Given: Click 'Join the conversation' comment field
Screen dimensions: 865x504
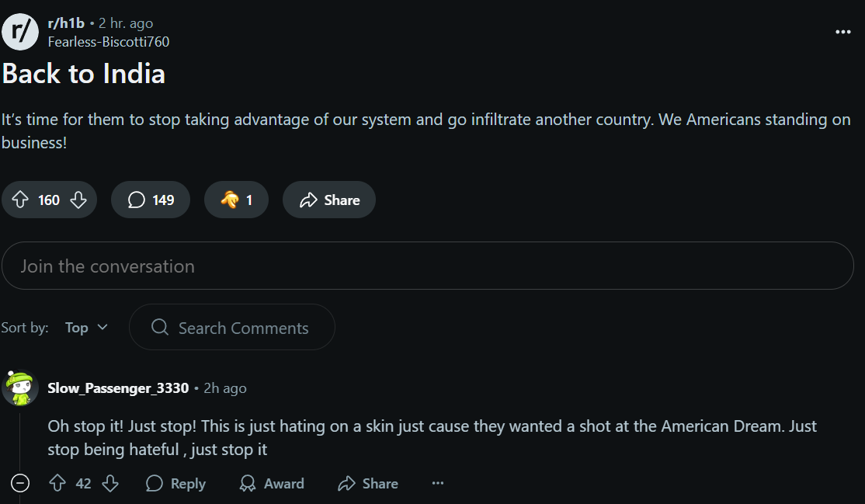Looking at the screenshot, I should click(427, 266).
